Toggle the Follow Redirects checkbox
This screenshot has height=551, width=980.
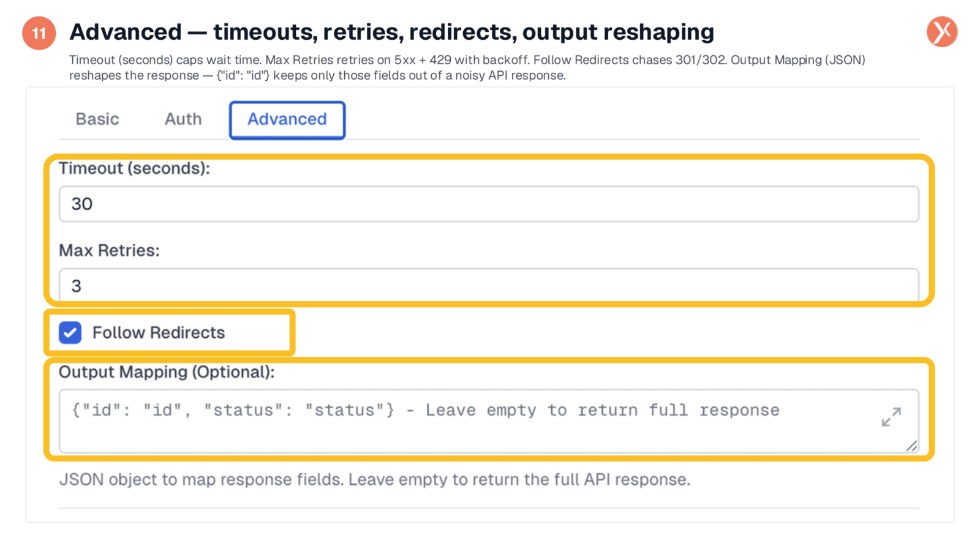coord(70,332)
